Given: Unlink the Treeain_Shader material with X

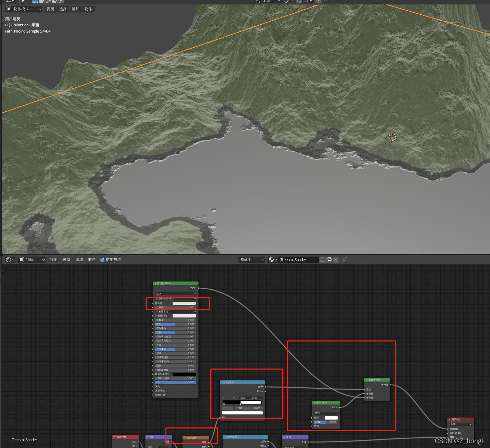Looking at the screenshot, I should [336, 260].
